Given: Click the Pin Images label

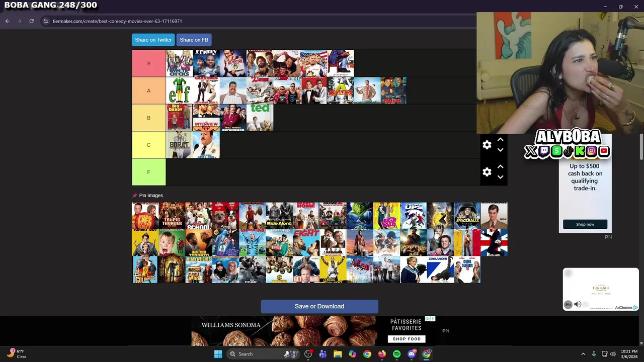Looking at the screenshot, I should pyautogui.click(x=151, y=196).
